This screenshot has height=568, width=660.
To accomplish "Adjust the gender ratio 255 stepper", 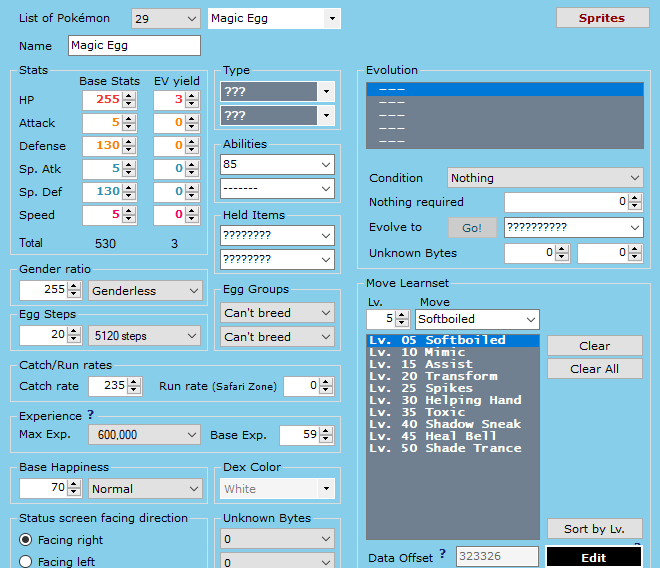I will [x=74, y=290].
